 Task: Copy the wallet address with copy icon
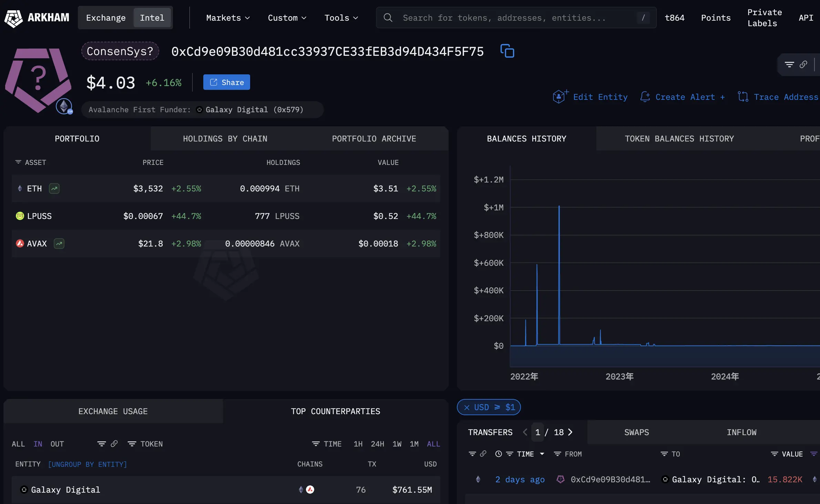click(507, 51)
